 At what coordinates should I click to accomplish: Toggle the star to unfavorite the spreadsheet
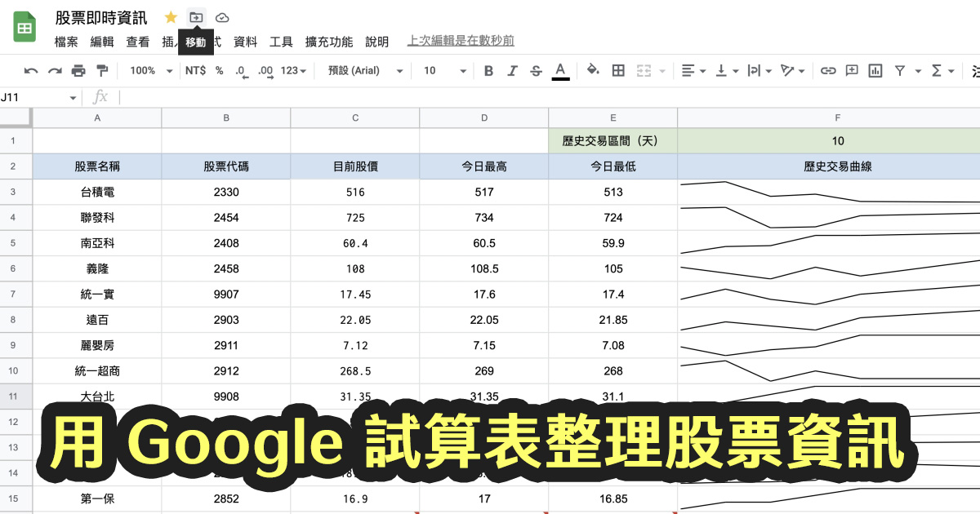[x=171, y=16]
